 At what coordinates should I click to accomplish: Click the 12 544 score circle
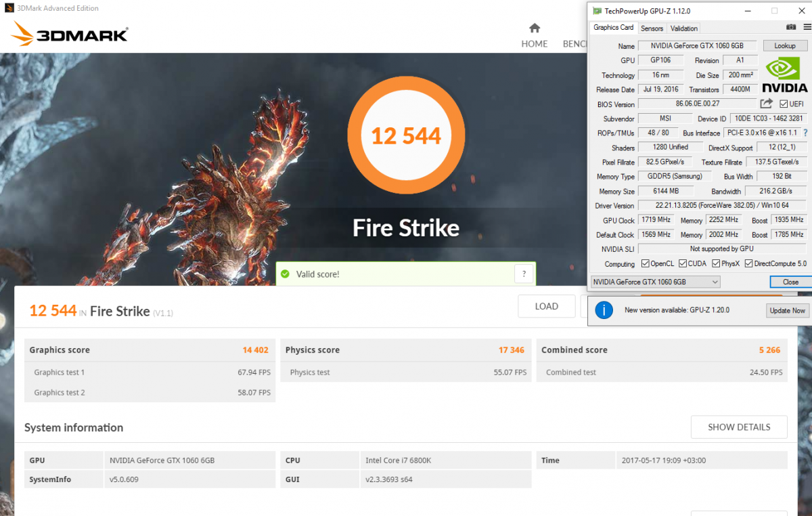(x=406, y=135)
